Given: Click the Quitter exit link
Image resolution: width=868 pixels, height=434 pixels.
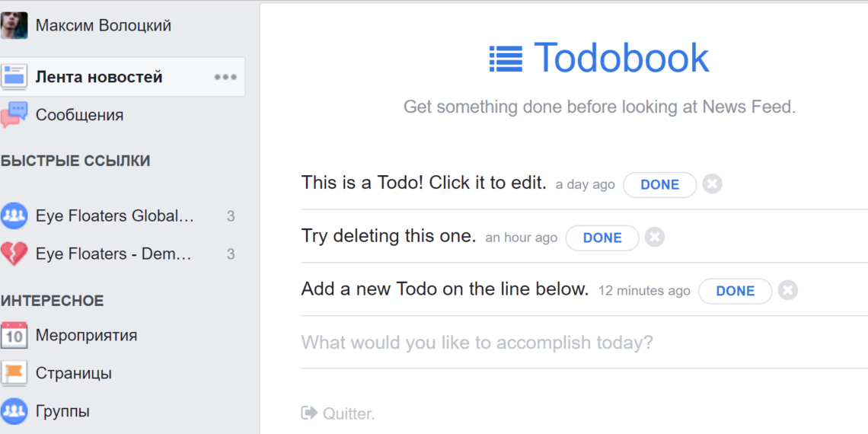Looking at the screenshot, I should (x=339, y=413).
